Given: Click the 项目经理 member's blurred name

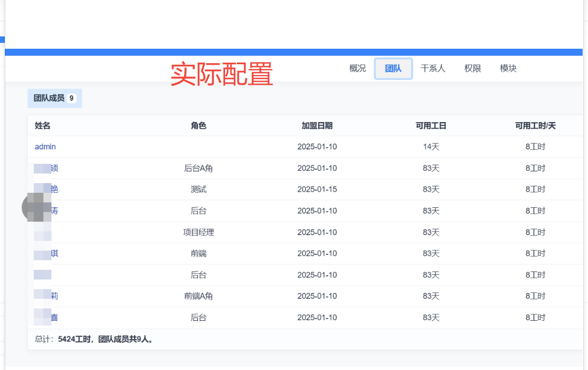Looking at the screenshot, I should pos(43,232).
